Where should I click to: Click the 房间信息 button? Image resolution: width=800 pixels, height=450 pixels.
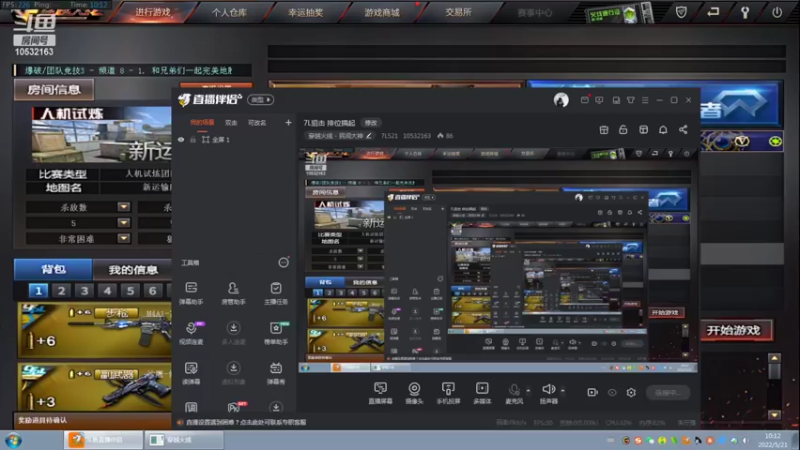[x=54, y=90]
